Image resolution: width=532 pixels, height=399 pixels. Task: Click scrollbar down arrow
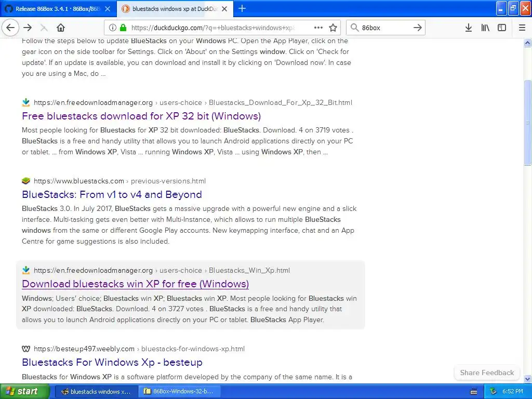tap(527, 379)
